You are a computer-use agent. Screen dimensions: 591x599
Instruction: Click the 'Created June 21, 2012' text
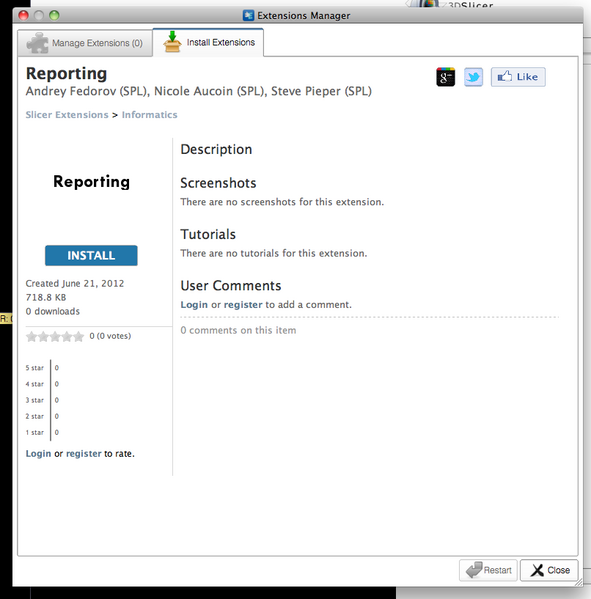tap(75, 283)
